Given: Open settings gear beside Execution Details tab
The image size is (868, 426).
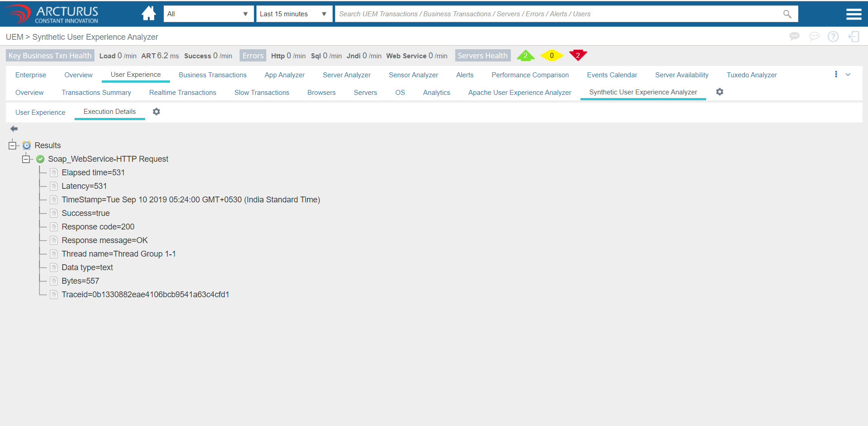Looking at the screenshot, I should 156,112.
